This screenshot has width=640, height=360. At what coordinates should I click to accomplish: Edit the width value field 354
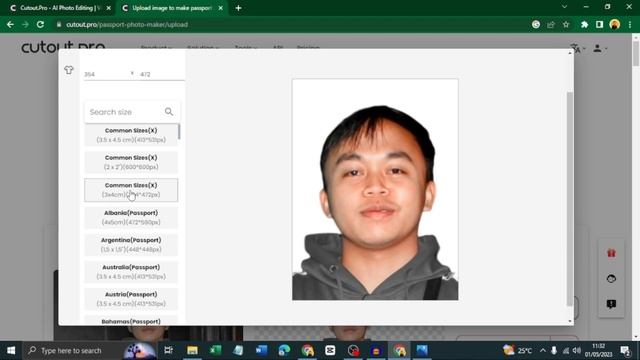pos(105,74)
